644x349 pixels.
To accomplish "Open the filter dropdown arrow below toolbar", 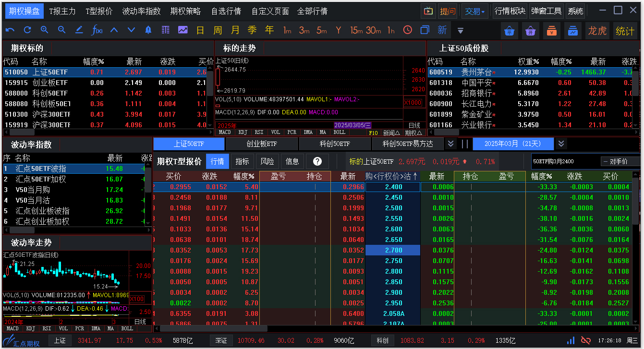I will pos(461,30).
